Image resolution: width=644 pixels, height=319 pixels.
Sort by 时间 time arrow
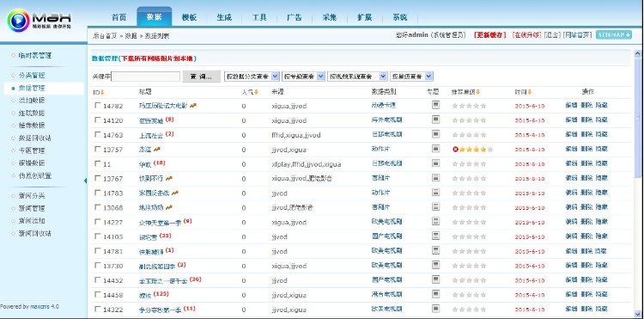point(530,92)
